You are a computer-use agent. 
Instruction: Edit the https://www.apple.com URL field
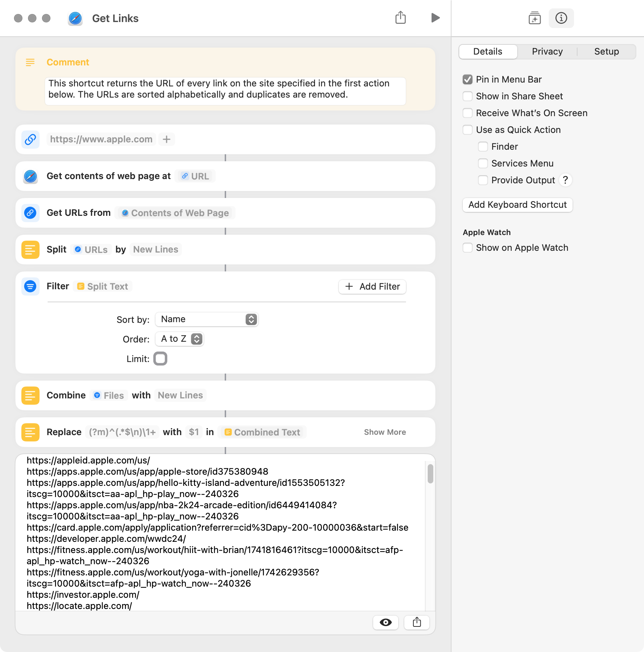(101, 139)
